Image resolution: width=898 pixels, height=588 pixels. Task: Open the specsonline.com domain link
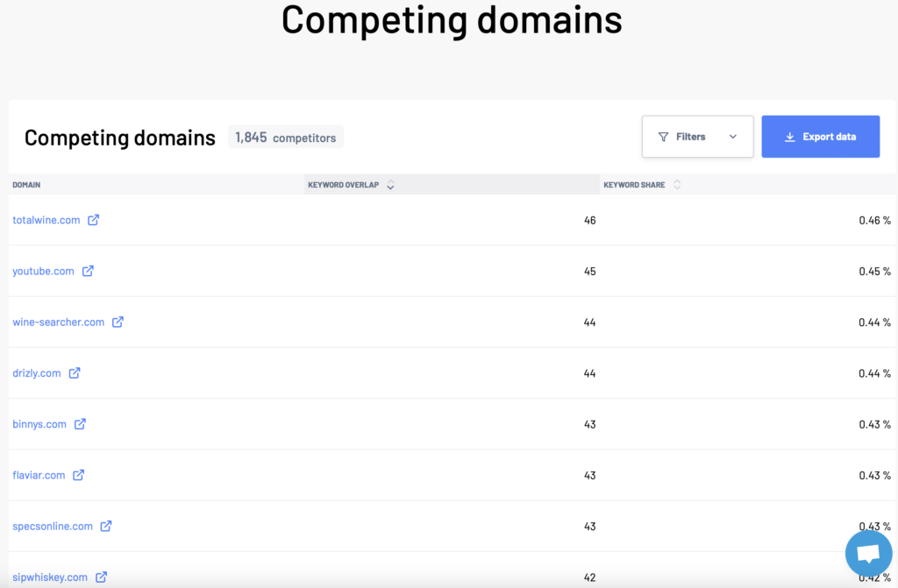pyautogui.click(x=53, y=526)
